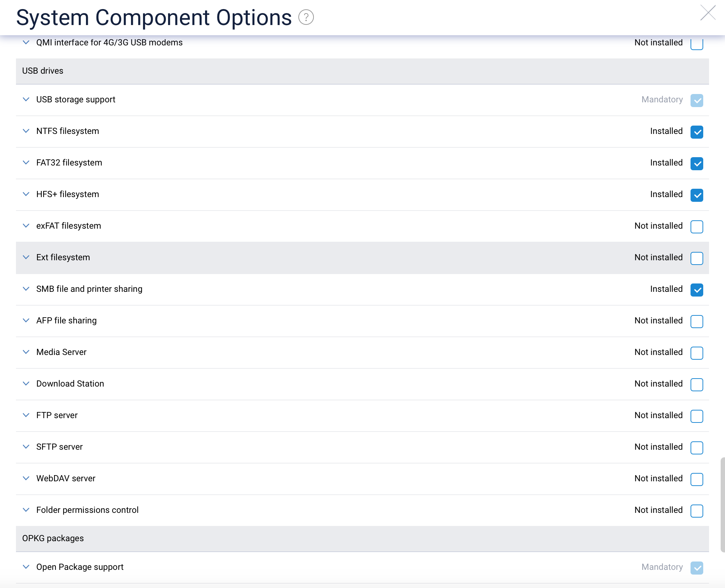
Task: Click the help question mark icon
Action: coord(306,17)
